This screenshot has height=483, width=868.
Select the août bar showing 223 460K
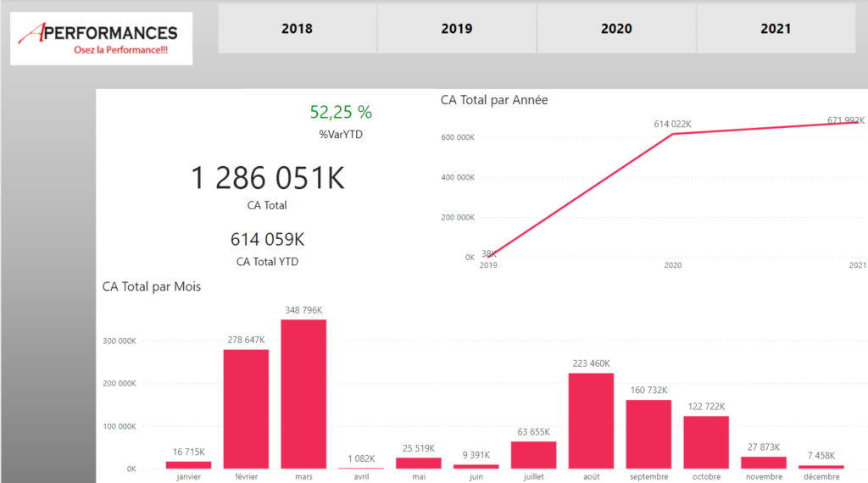click(591, 421)
